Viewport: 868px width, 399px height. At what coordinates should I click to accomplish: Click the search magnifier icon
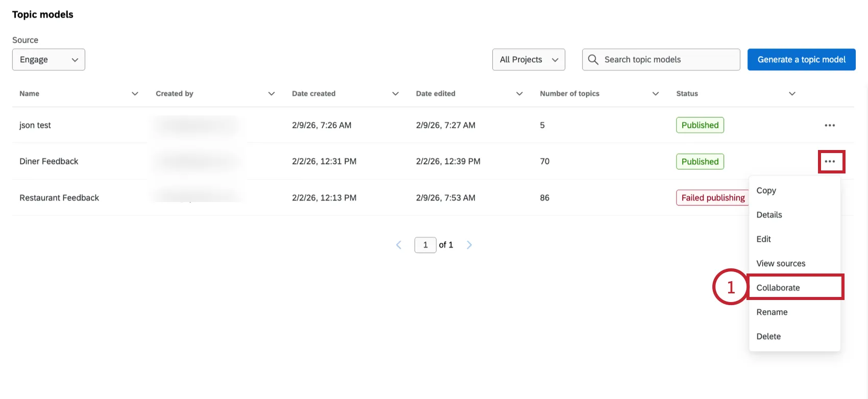(x=593, y=60)
